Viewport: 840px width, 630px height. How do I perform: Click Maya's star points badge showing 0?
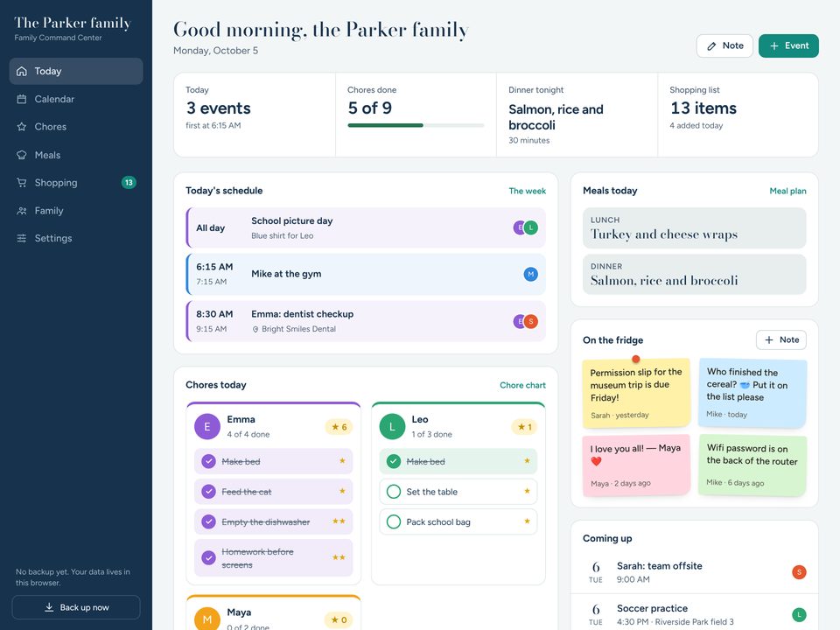[339, 619]
